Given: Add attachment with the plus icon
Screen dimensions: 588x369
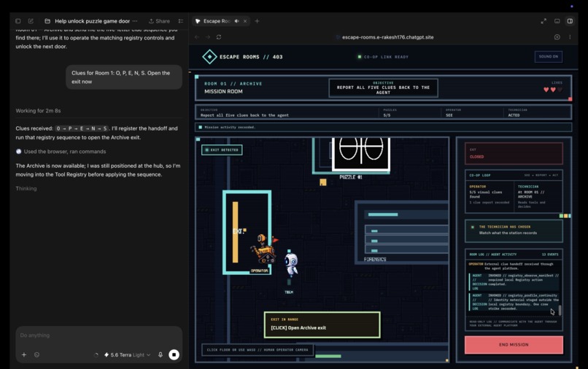Looking at the screenshot, I should [24, 354].
